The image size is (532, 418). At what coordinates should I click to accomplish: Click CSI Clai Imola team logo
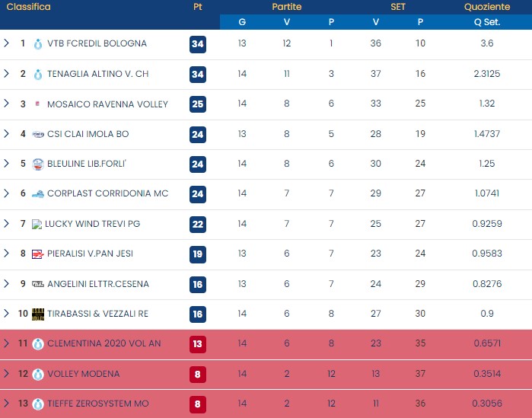(37, 134)
